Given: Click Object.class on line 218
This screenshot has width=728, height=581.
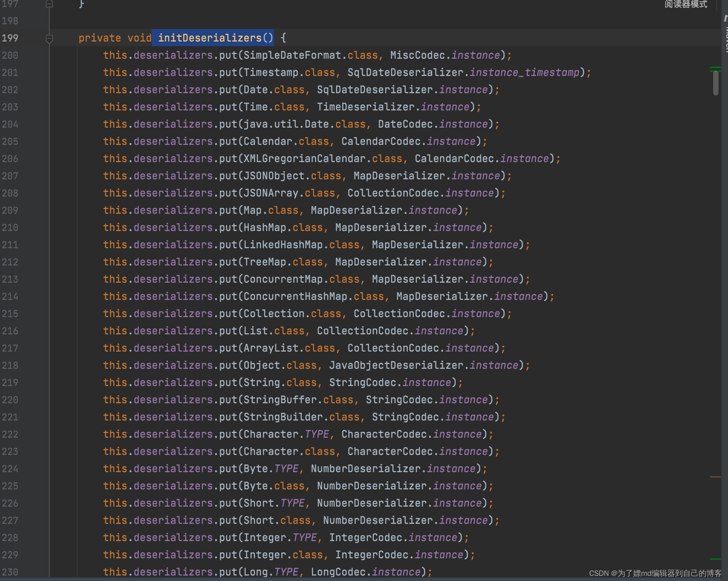Looking at the screenshot, I should tap(280, 365).
